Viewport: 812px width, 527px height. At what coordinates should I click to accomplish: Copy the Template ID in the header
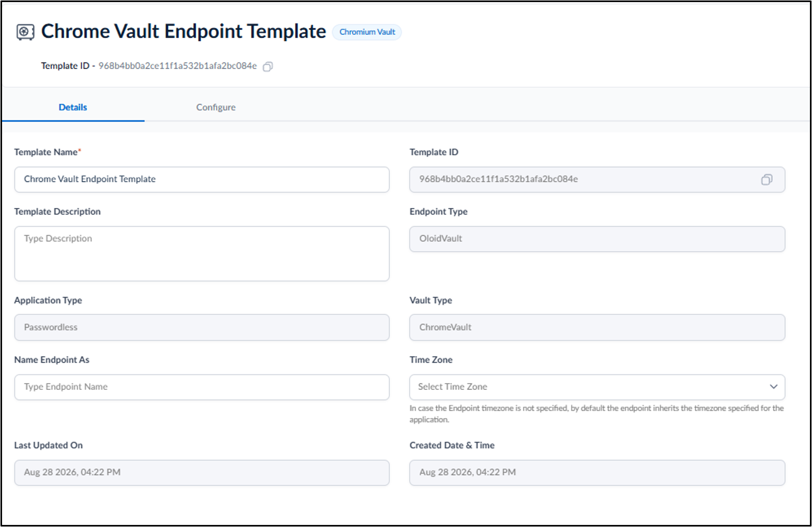click(268, 66)
